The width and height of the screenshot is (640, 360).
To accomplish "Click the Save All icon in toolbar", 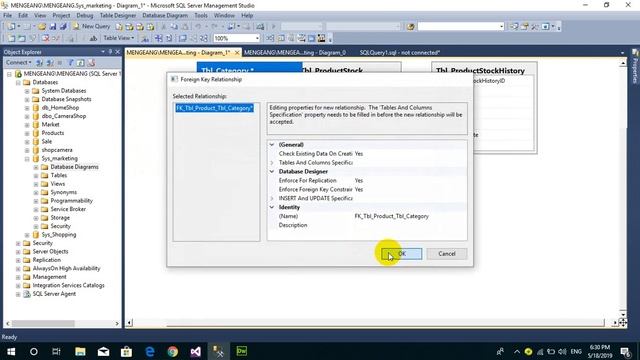I will coord(63,27).
